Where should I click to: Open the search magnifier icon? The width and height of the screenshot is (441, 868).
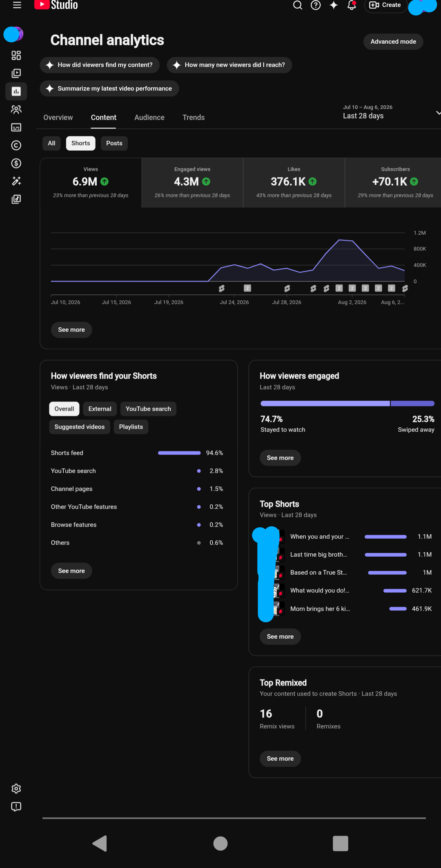(298, 5)
